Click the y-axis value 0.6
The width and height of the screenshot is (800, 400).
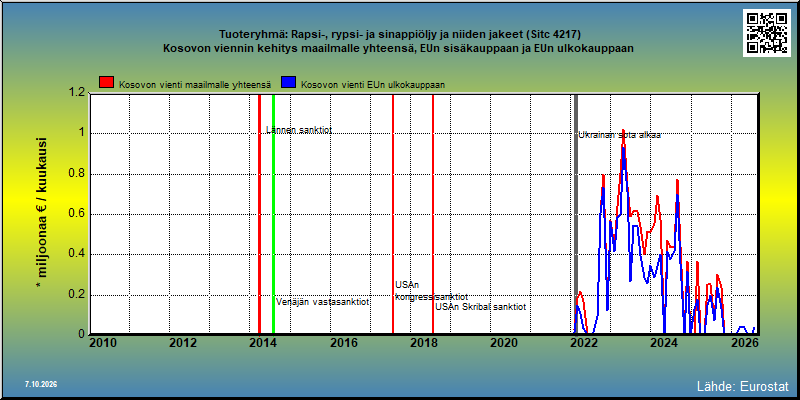coord(77,214)
